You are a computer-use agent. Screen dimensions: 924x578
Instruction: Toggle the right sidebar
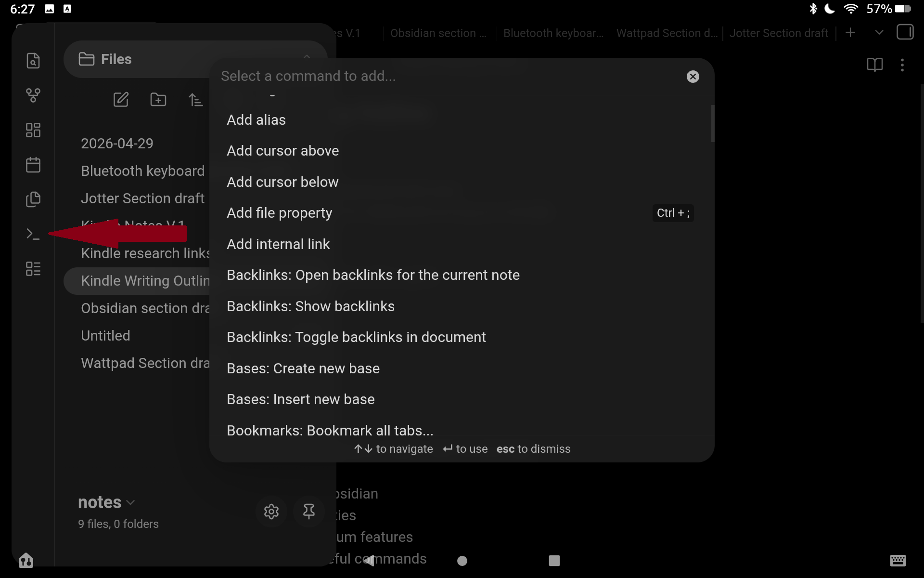point(905,33)
